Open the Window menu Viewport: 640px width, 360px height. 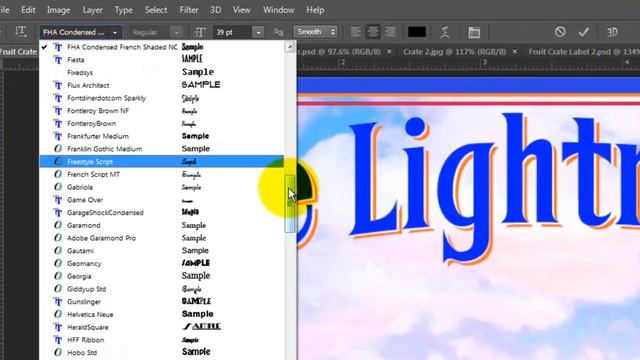point(279,10)
